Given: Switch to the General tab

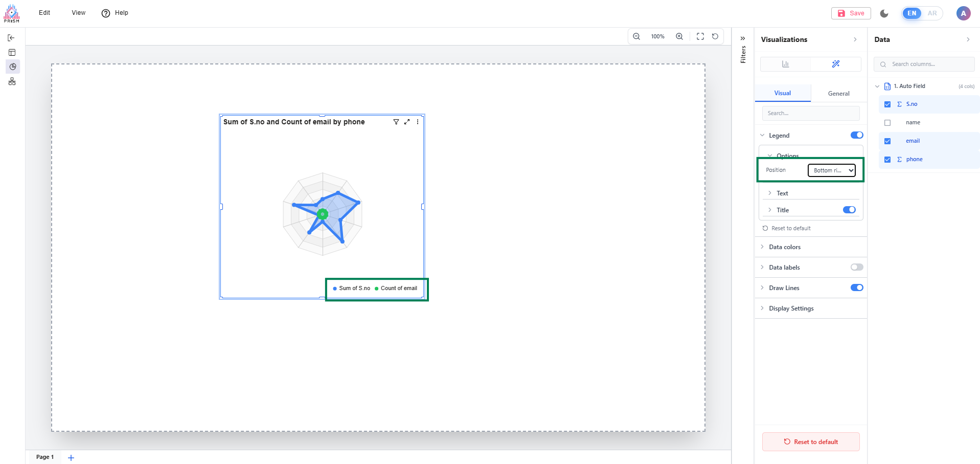Looking at the screenshot, I should point(838,94).
